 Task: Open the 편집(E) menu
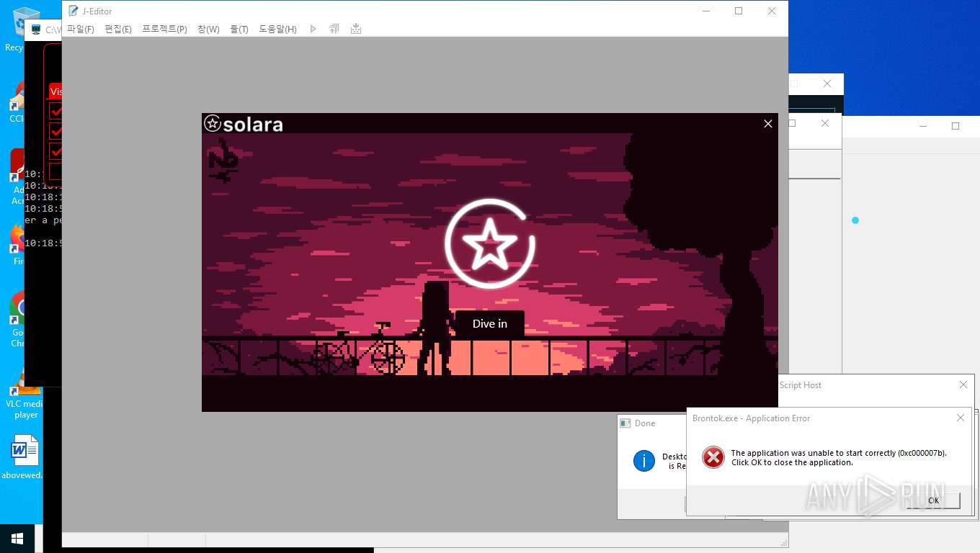click(x=118, y=29)
